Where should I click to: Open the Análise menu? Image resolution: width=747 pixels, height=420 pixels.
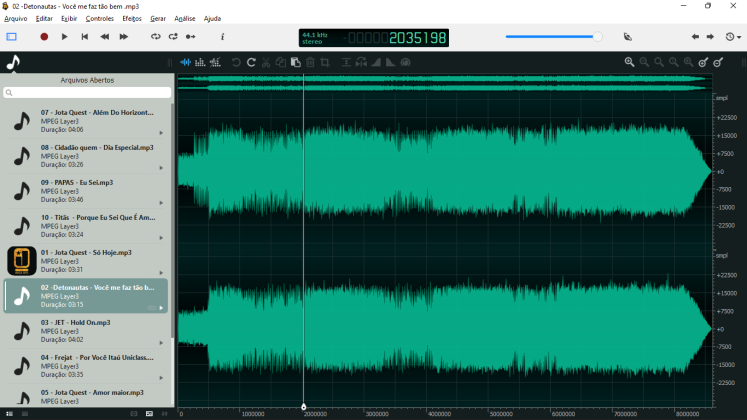[x=185, y=19]
